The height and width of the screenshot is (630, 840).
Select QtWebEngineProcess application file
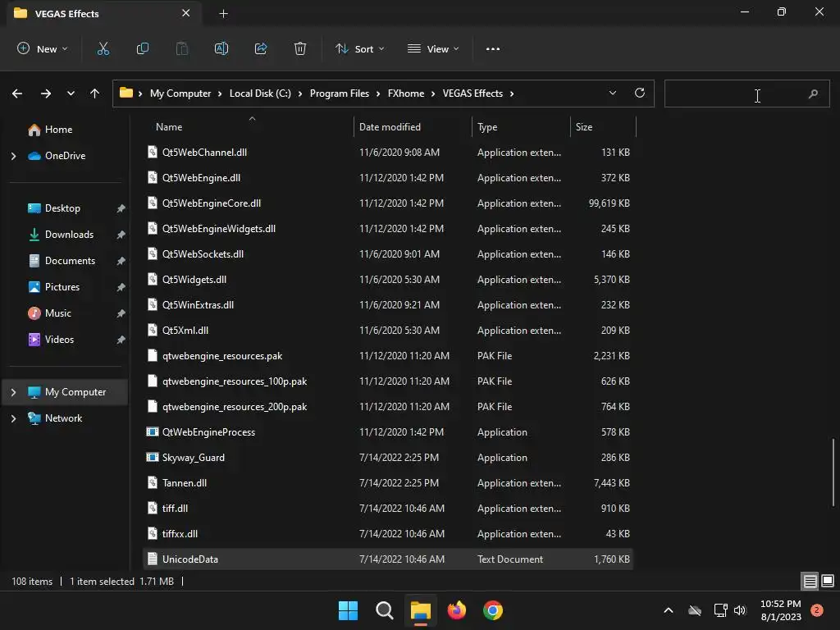click(388, 432)
